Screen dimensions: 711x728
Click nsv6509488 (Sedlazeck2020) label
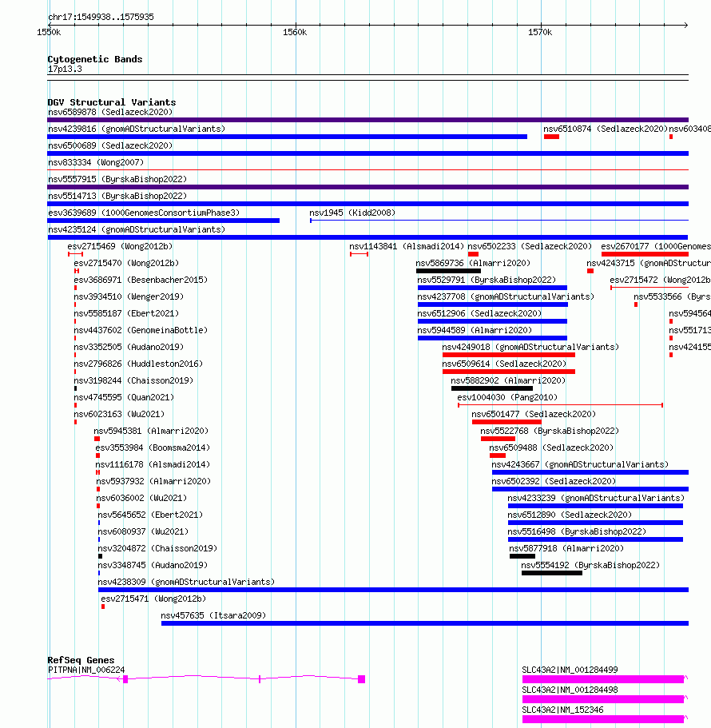(551, 447)
